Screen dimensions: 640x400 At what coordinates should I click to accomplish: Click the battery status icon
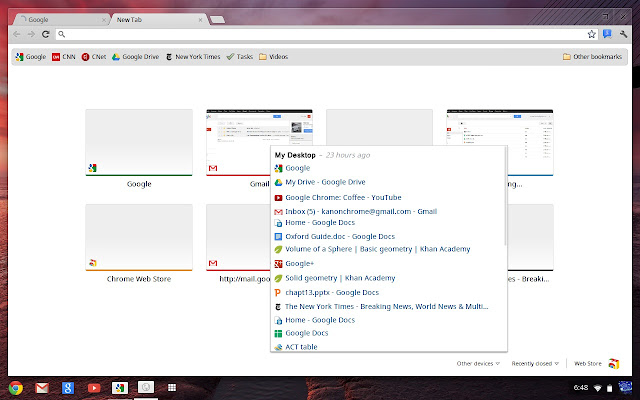click(x=609, y=388)
